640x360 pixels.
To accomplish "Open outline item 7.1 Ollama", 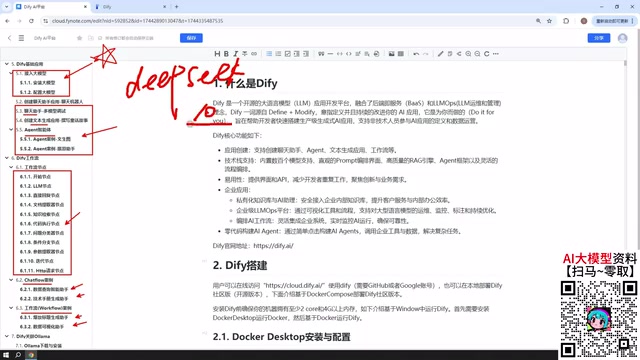I will pos(39,346).
